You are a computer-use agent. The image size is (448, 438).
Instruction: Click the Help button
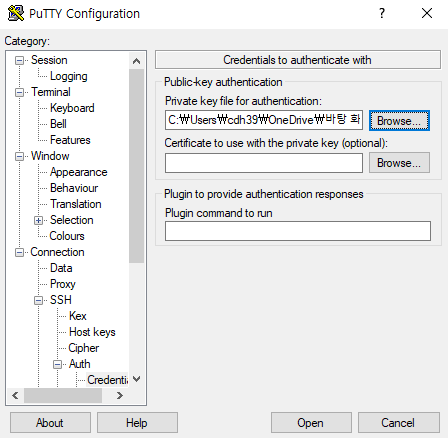pos(137,423)
